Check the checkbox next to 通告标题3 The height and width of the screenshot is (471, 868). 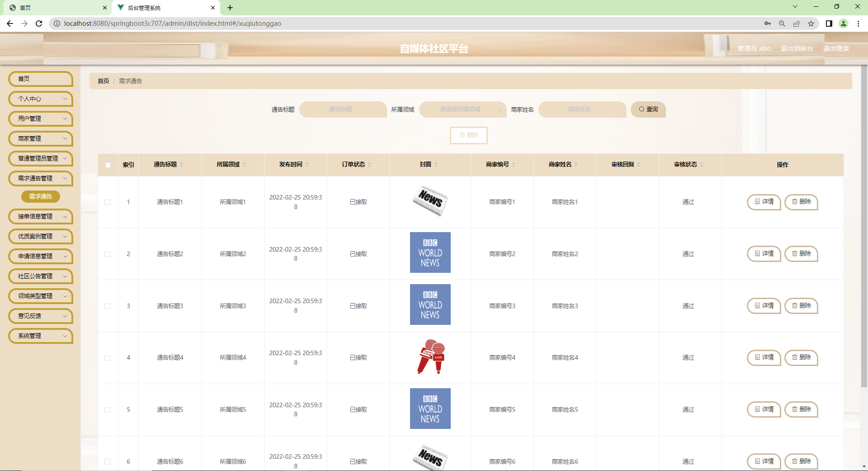pos(108,306)
